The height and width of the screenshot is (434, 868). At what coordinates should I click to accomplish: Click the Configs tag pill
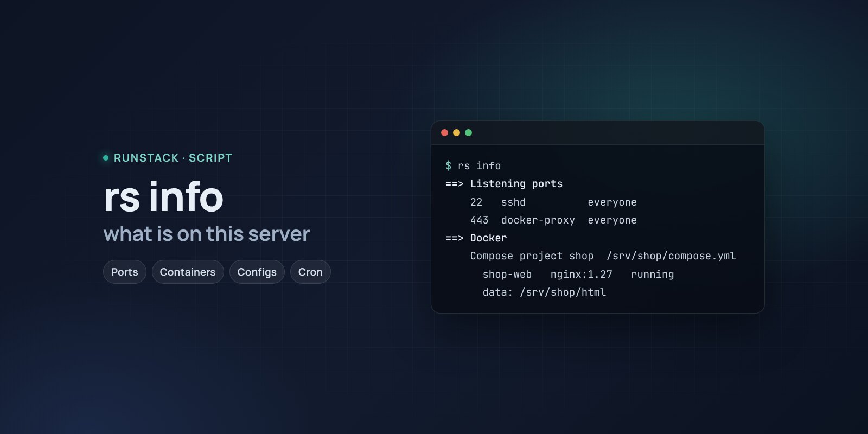(257, 272)
